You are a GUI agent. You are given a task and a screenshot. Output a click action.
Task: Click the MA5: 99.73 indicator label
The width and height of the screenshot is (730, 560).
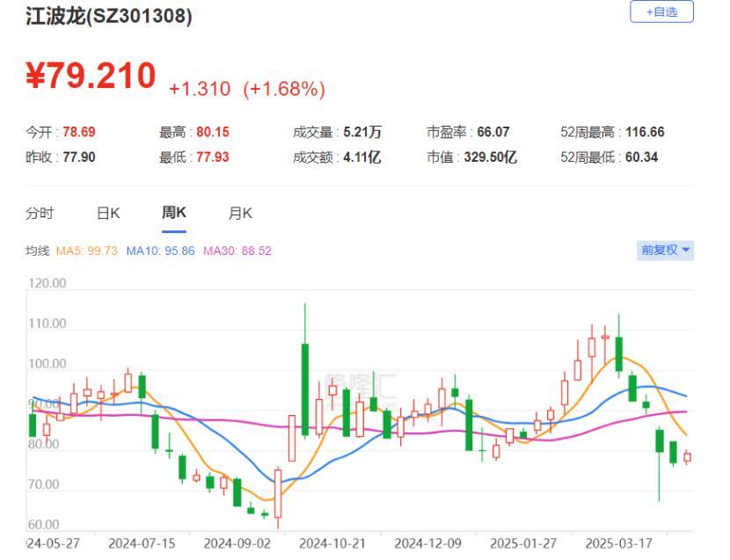(x=86, y=251)
